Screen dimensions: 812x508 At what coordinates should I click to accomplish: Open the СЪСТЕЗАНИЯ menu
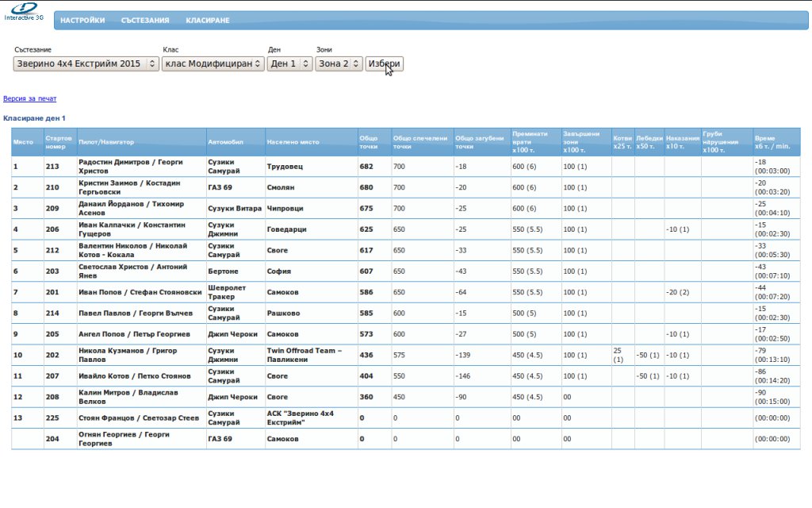pos(145,21)
